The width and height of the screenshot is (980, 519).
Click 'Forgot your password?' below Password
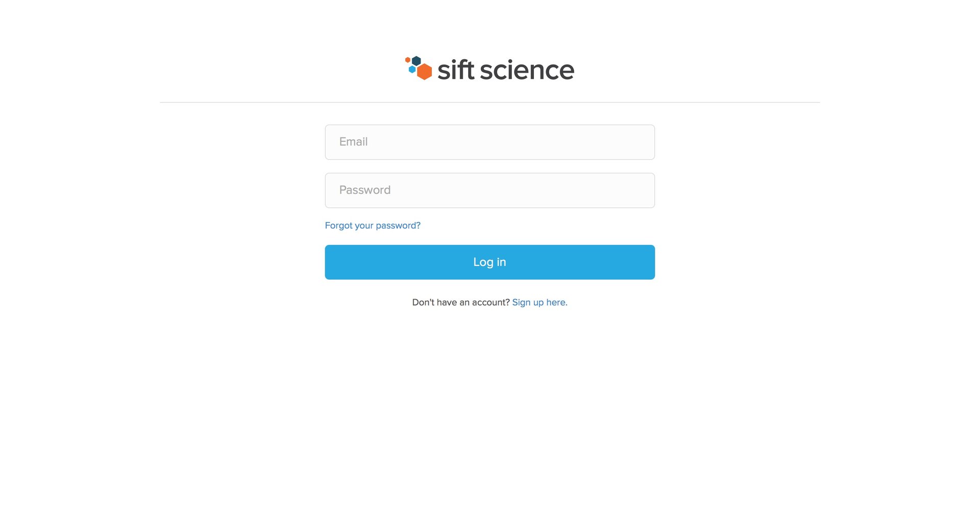coord(373,225)
